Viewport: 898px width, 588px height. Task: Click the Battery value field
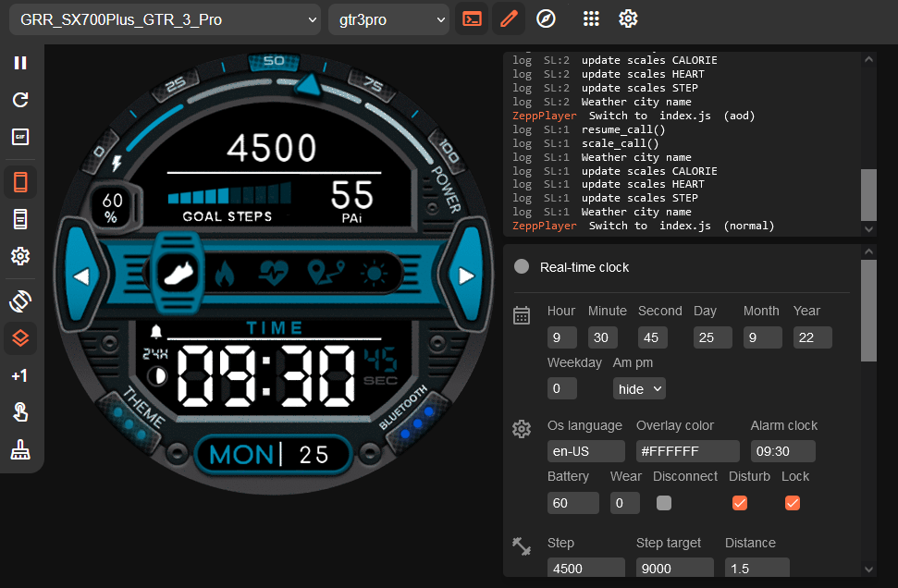pos(573,503)
